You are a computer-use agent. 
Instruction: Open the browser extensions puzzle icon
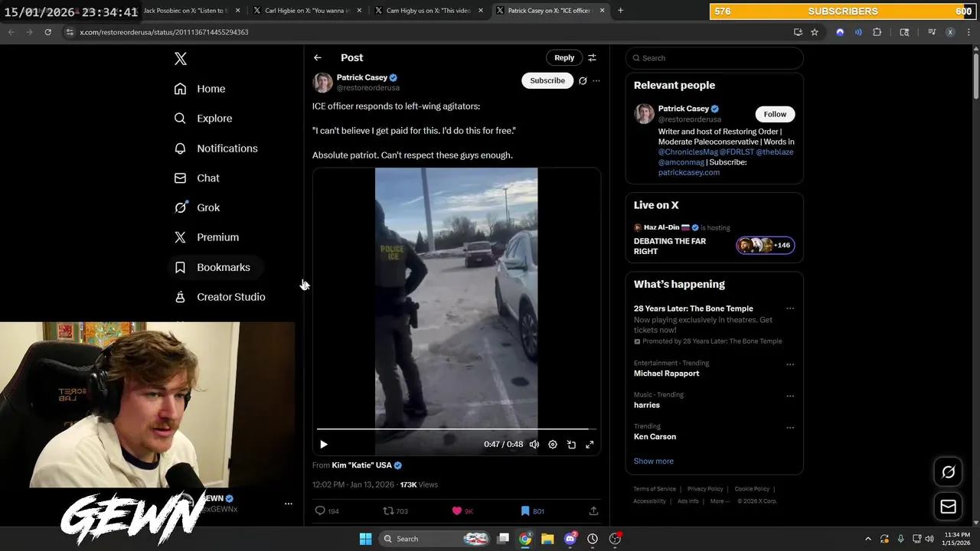pos(877,32)
